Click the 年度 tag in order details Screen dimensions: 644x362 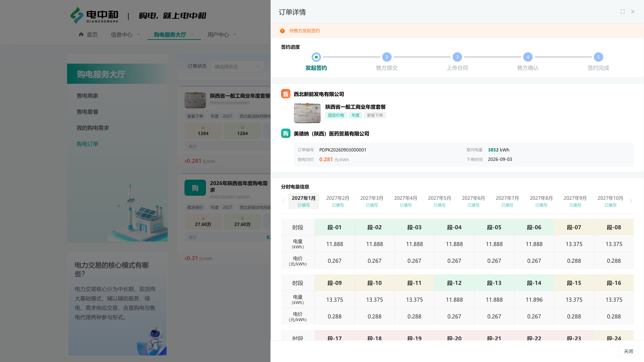pyautogui.click(x=355, y=115)
